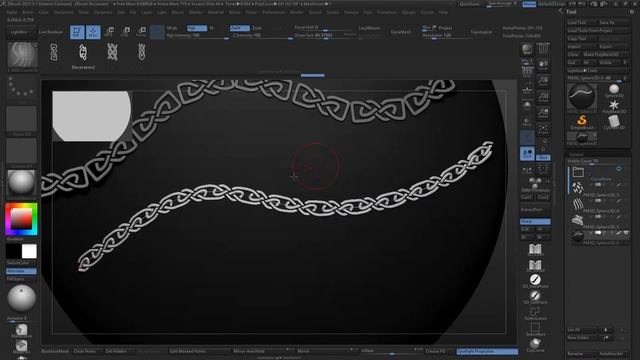Open the Document menu
This screenshot has height=360, width=640.
coord(64,13)
